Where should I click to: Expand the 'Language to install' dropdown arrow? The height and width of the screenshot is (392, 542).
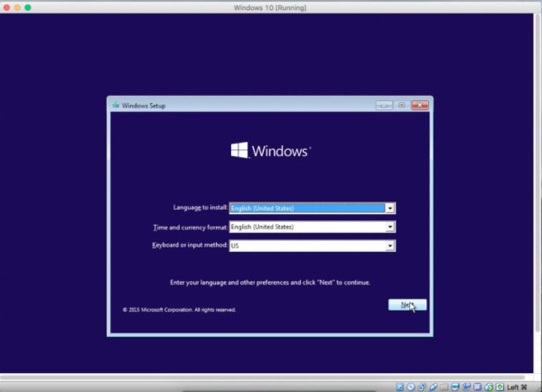[x=390, y=208]
